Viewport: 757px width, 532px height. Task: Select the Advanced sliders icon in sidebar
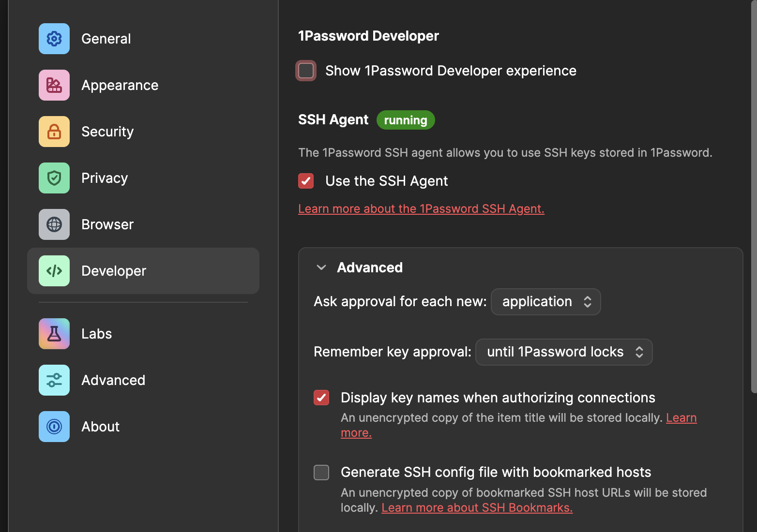point(54,380)
